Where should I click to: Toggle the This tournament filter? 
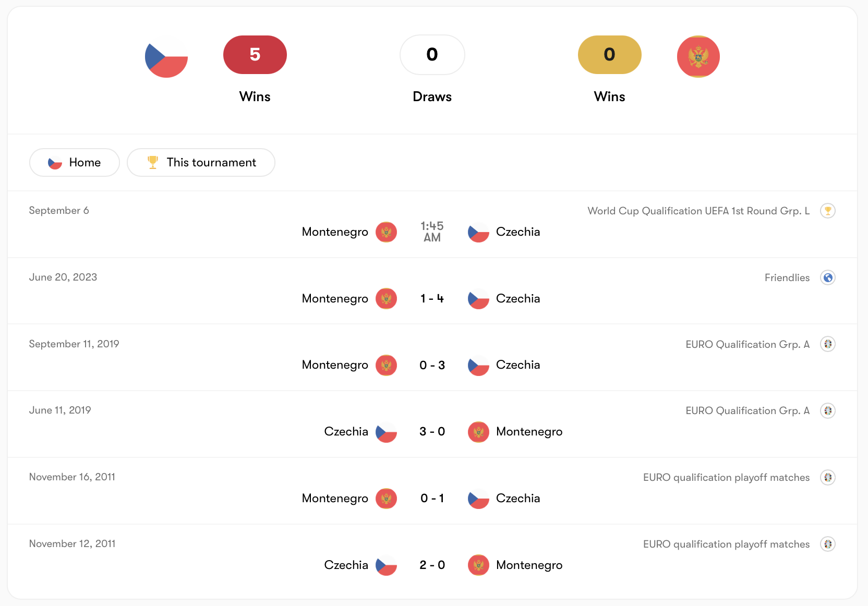[x=201, y=163]
